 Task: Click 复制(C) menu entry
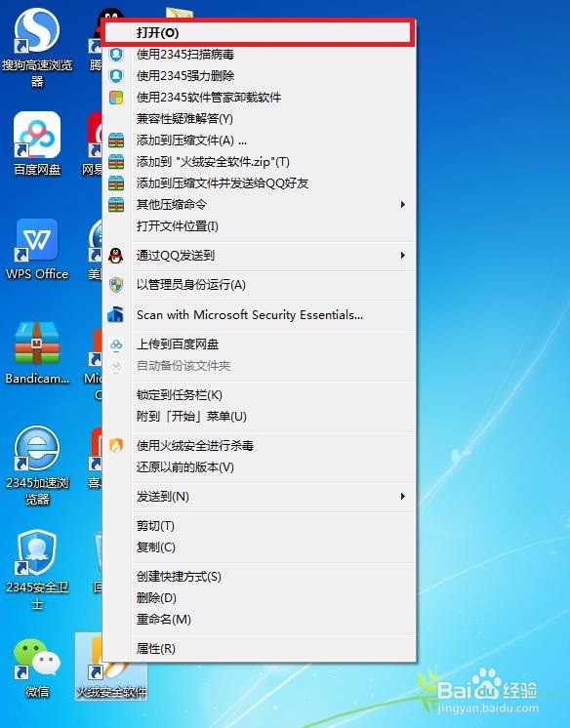tap(259, 546)
